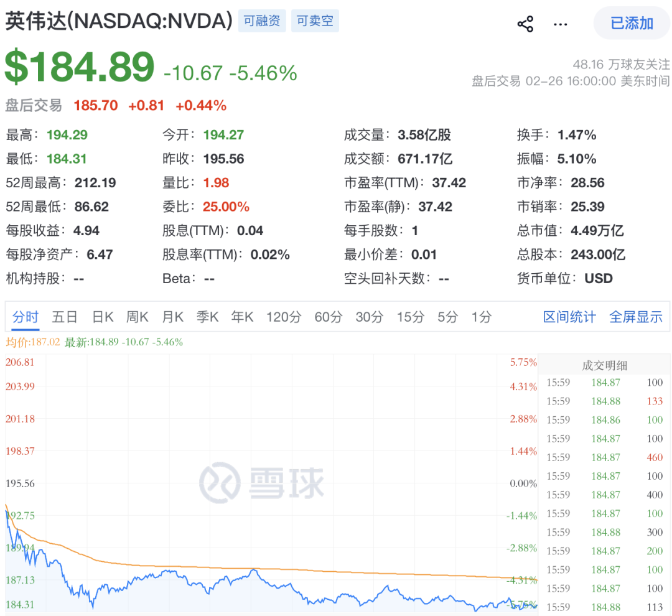
Task: Select the 年K chart tab
Action: point(243,317)
